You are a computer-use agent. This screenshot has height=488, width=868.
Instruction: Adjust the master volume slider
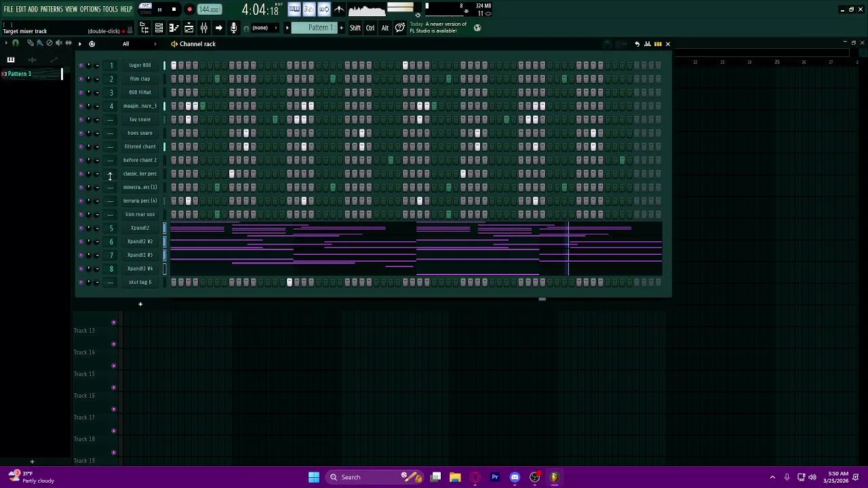click(x=401, y=7)
